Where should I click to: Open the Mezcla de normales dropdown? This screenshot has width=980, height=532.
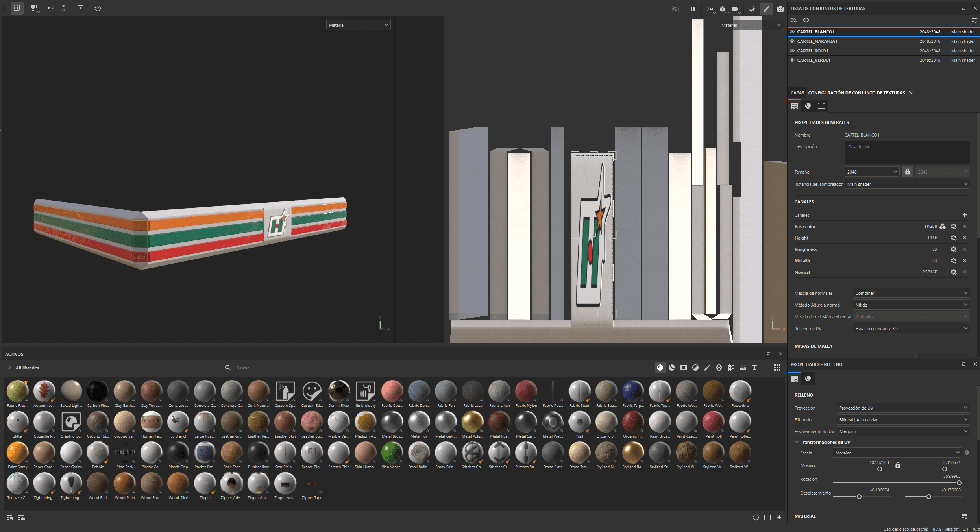[911, 293]
